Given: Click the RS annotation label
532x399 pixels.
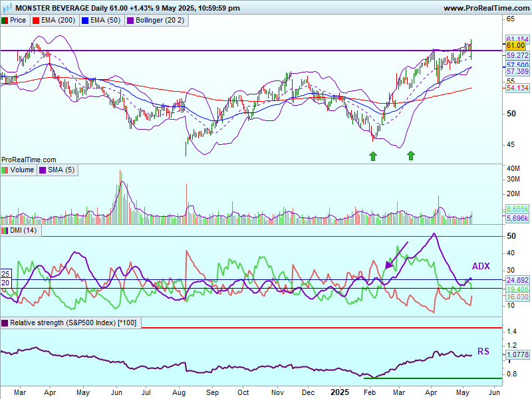Looking at the screenshot, I should point(483,351).
